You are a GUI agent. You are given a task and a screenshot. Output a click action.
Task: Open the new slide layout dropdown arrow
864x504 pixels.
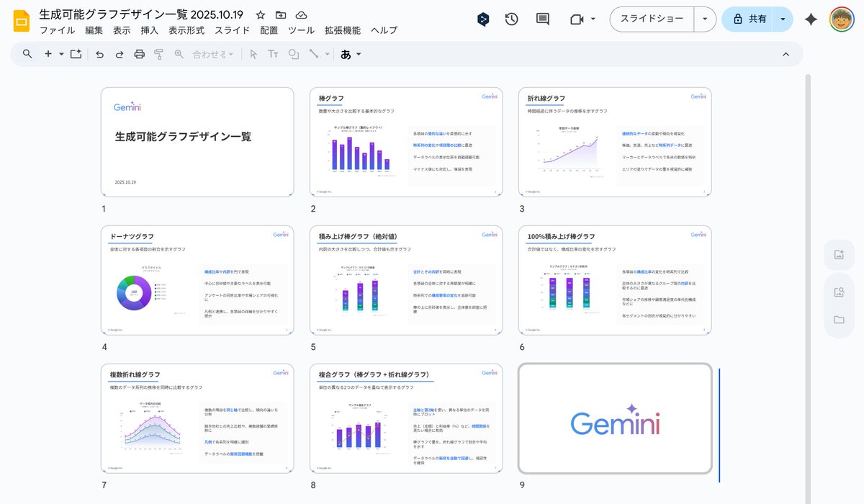61,54
